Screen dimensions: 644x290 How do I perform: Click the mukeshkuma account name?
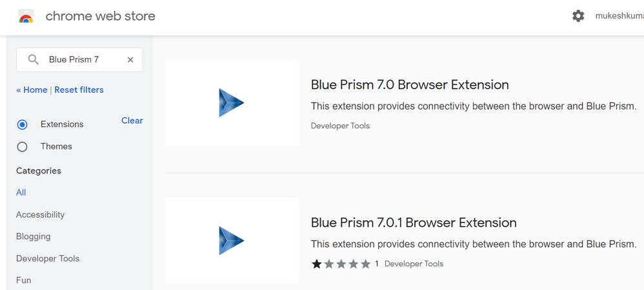(619, 16)
